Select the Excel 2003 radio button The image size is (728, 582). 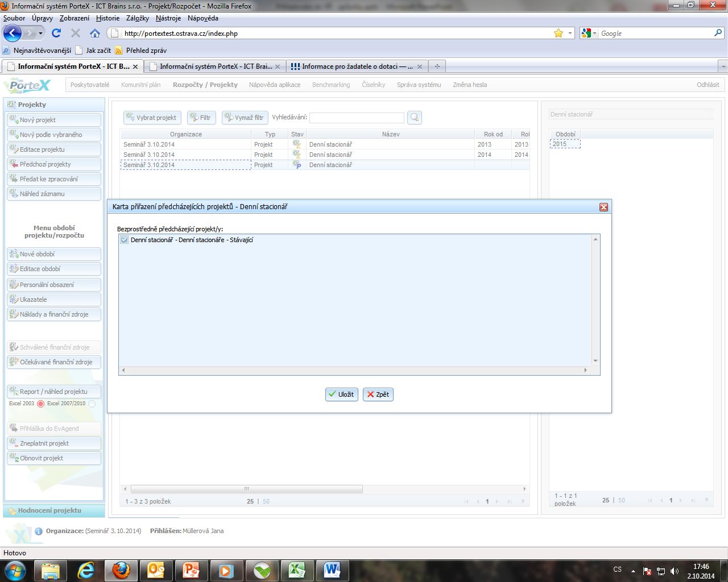tap(40, 404)
